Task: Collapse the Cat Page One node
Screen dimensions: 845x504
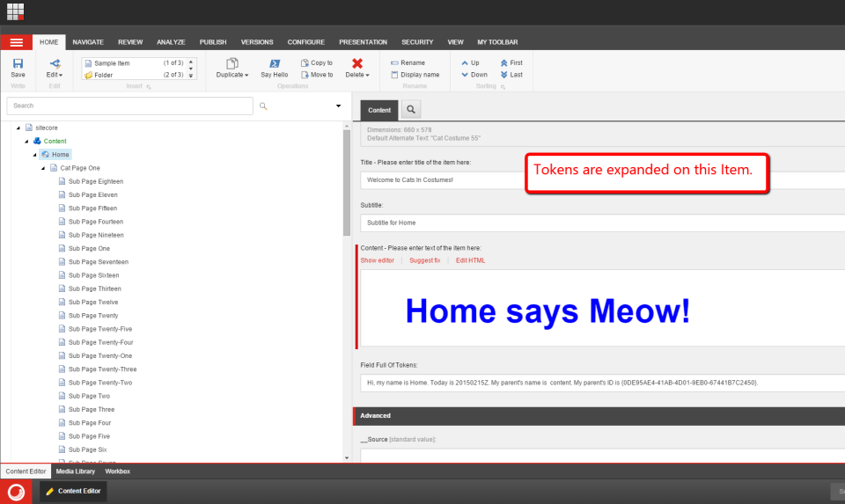Action: (x=43, y=168)
